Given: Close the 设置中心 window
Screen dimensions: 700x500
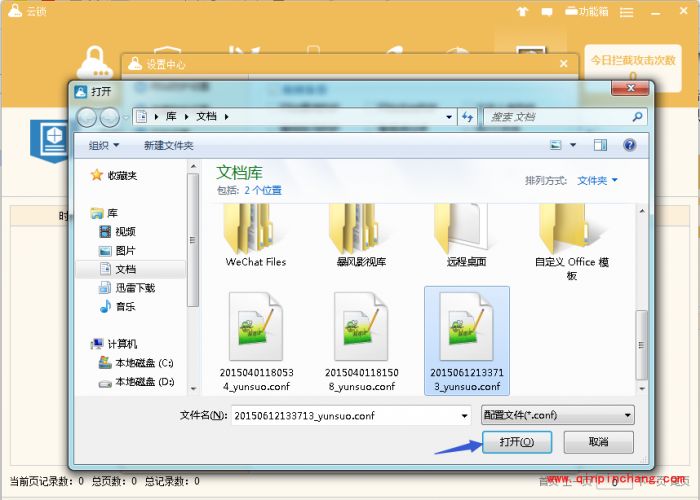Looking at the screenshot, I should pos(563,64).
